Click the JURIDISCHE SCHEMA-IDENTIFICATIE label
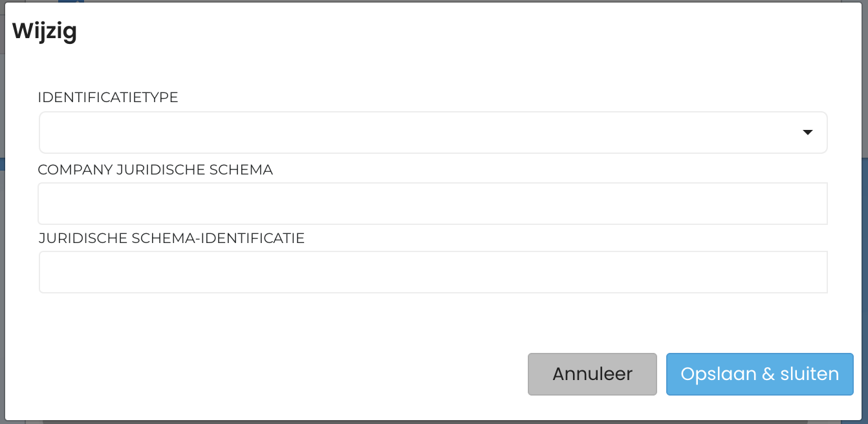This screenshot has height=424, width=868. pos(171,238)
